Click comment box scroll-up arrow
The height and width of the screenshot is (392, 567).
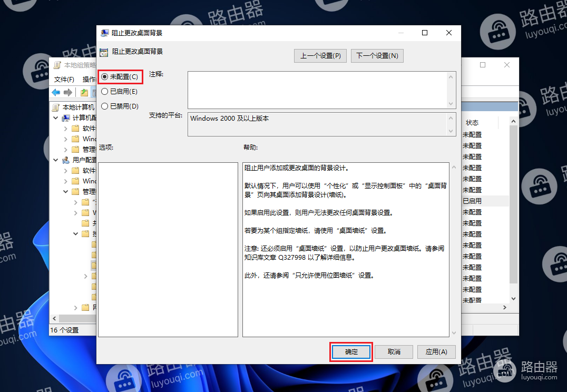451,77
